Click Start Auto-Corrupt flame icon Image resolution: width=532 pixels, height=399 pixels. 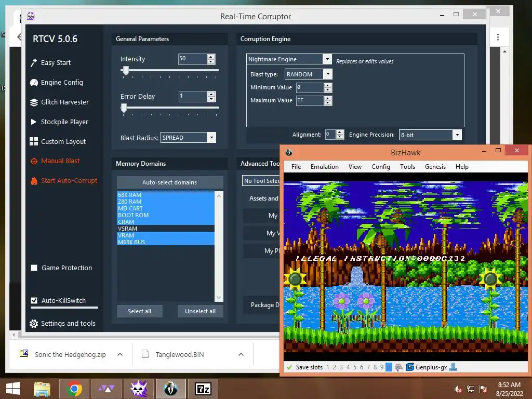(x=34, y=181)
